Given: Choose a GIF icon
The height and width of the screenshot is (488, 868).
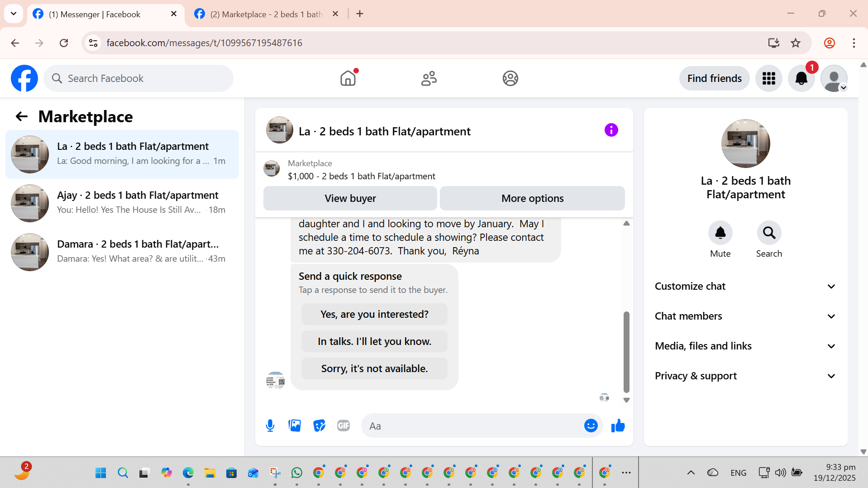Looking at the screenshot, I should point(343,426).
